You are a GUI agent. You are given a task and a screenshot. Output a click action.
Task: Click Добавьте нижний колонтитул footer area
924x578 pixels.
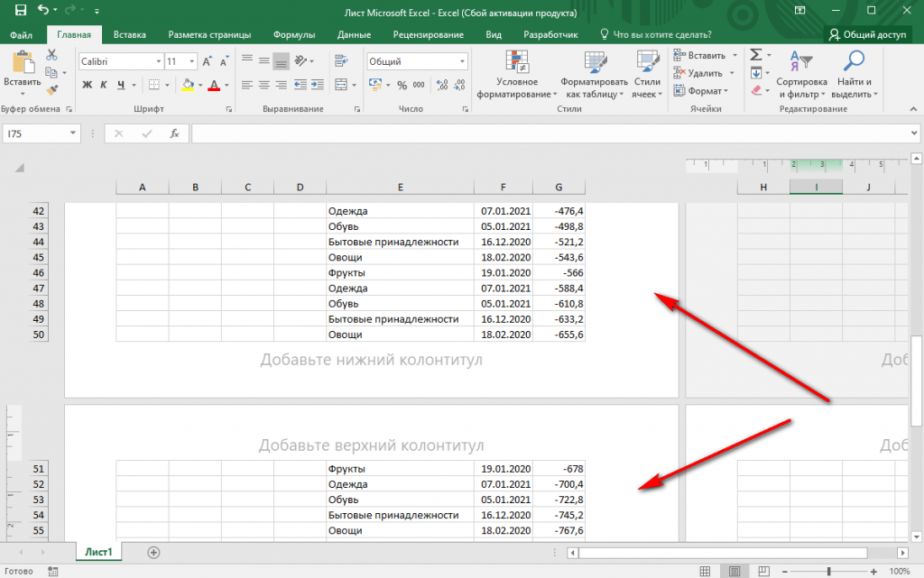[x=371, y=361]
